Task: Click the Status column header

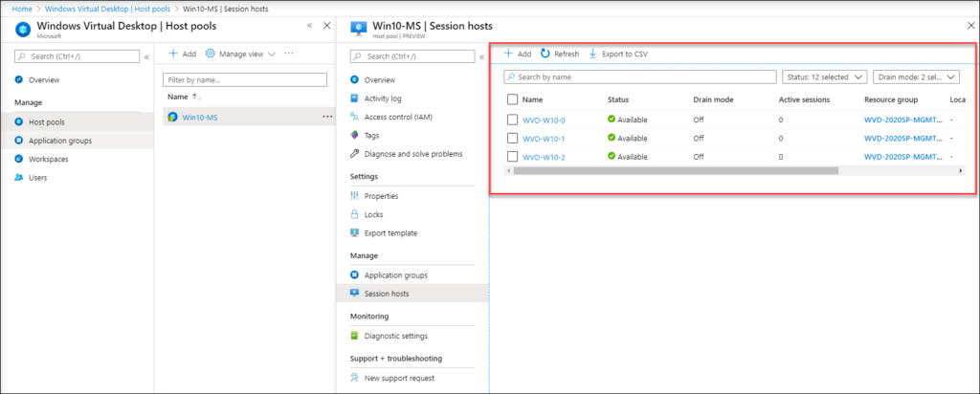Action: (618, 99)
